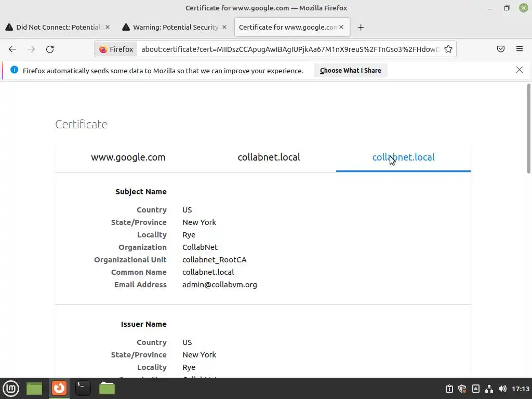
Task: Click the Subject Name locality Rye value
Action: coord(189,235)
